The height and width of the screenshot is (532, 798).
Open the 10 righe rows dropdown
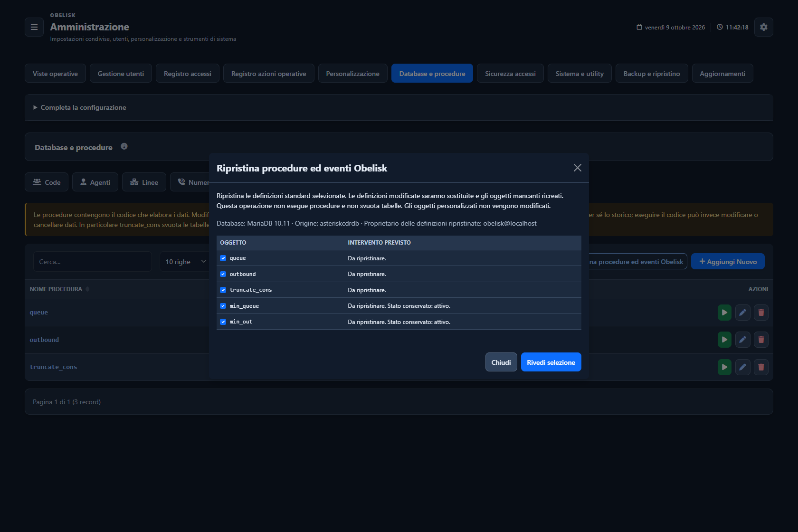pyautogui.click(x=185, y=262)
